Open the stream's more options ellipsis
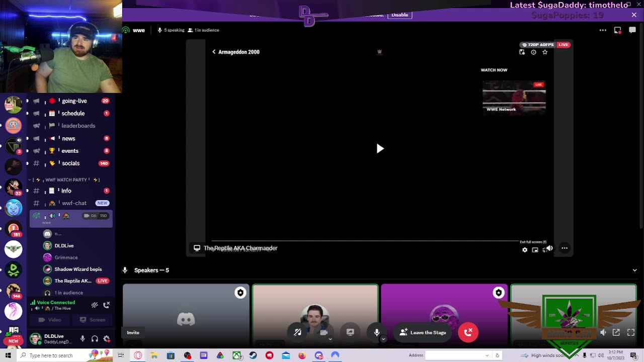Viewport: 644px width, 362px height. [565, 248]
